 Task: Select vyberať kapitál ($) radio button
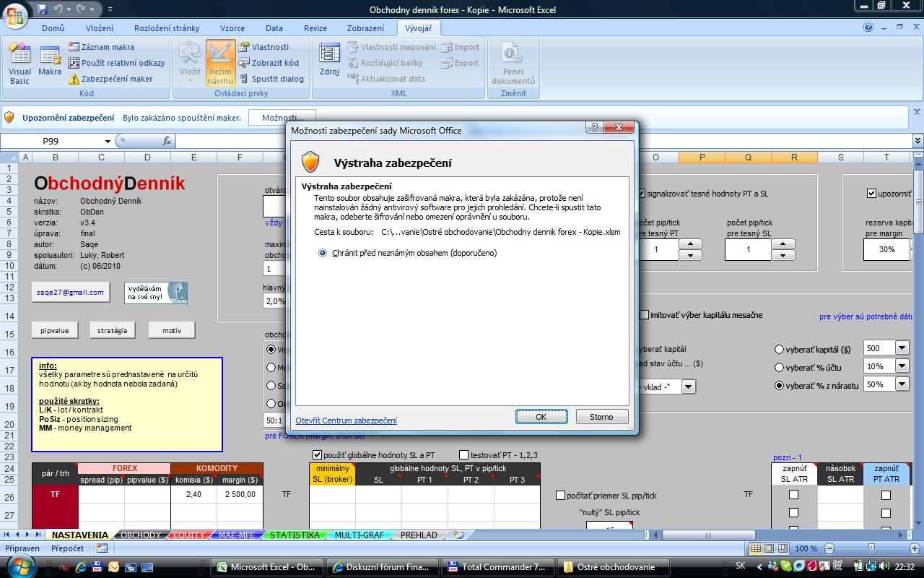779,350
